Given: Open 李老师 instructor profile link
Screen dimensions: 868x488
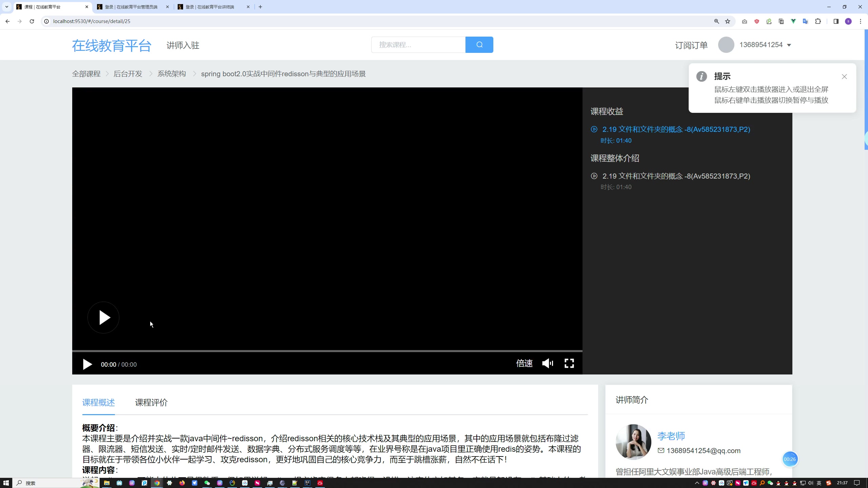Looking at the screenshot, I should (x=671, y=436).
